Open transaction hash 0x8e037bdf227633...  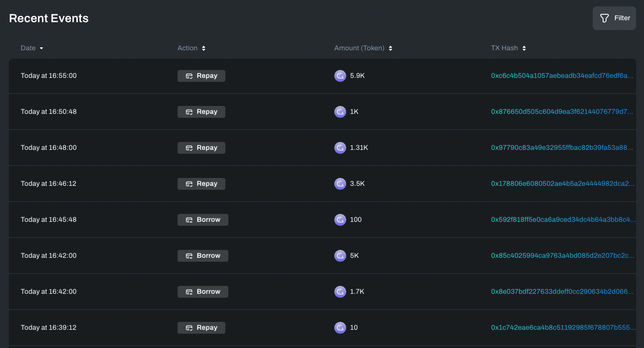(x=562, y=292)
